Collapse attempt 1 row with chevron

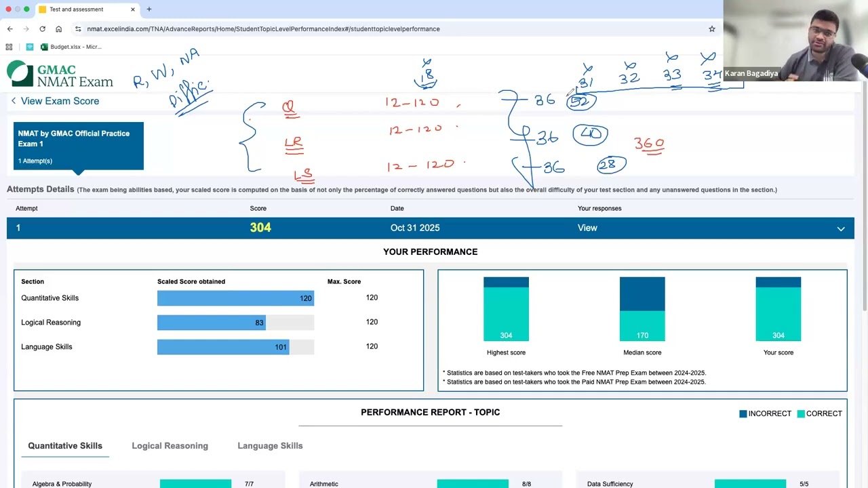[x=841, y=228]
